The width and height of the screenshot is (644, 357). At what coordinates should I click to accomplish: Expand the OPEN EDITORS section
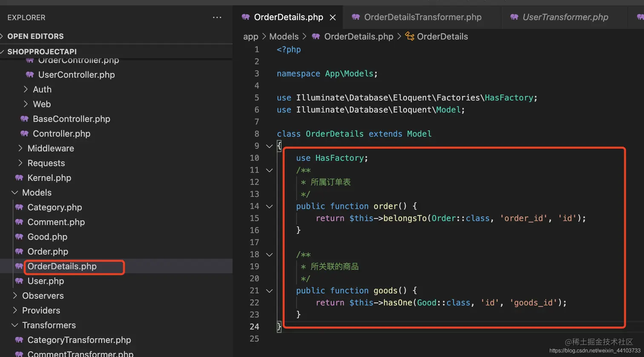35,36
